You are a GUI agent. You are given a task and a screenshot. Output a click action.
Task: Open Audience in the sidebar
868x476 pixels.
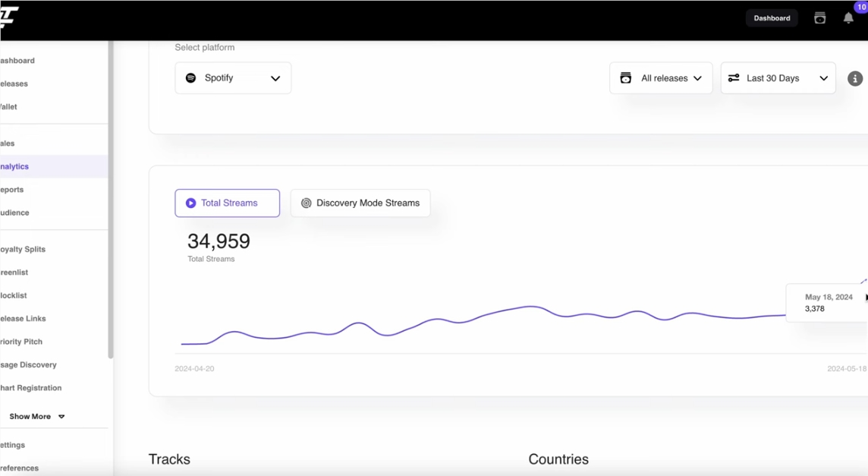click(15, 213)
